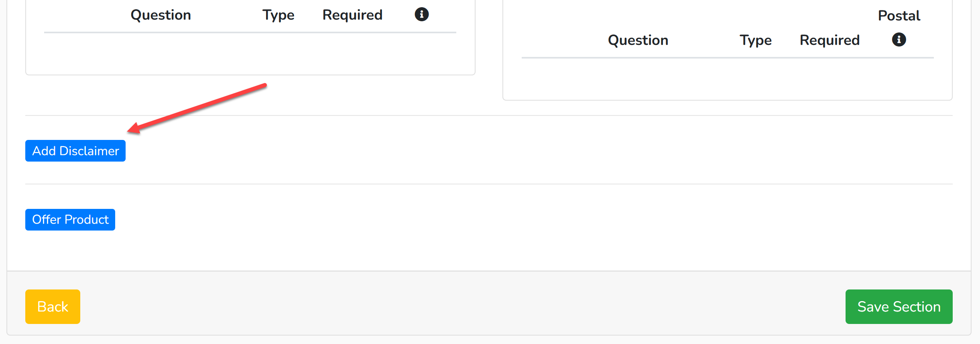Click the Offer Product button
This screenshot has width=980, height=344.
[70, 220]
